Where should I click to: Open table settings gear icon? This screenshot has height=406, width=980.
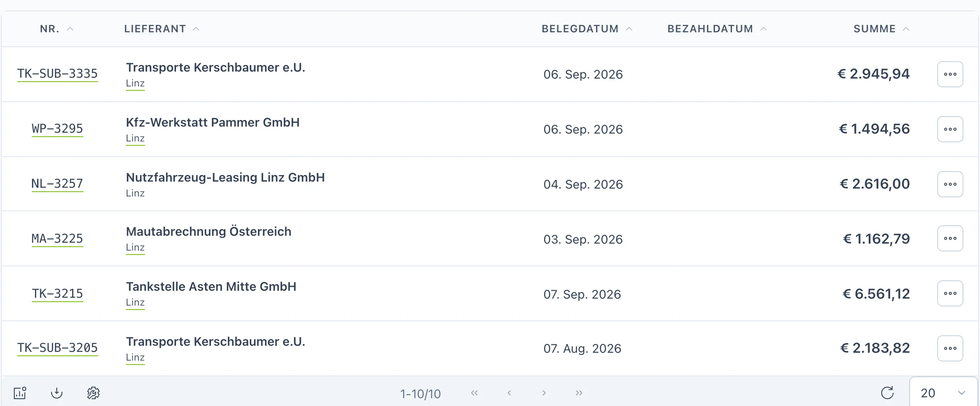click(93, 393)
